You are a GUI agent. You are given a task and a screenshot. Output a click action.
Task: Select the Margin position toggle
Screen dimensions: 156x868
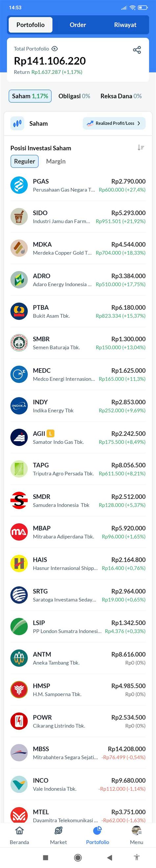[x=56, y=161]
